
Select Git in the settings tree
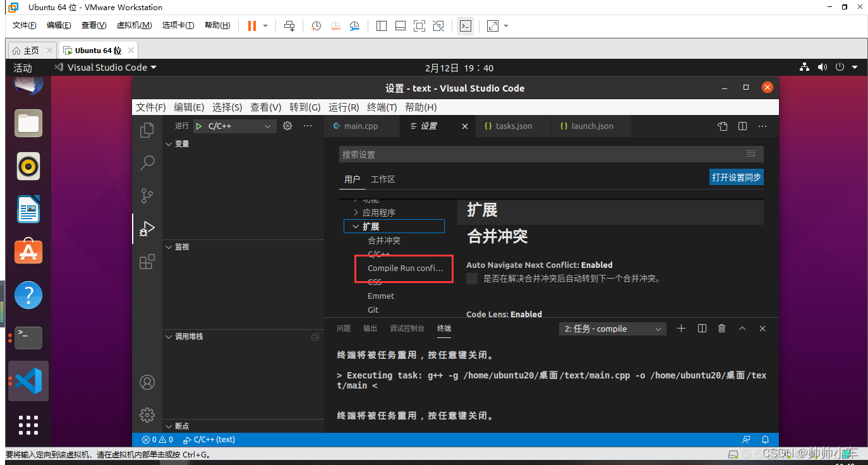(373, 310)
